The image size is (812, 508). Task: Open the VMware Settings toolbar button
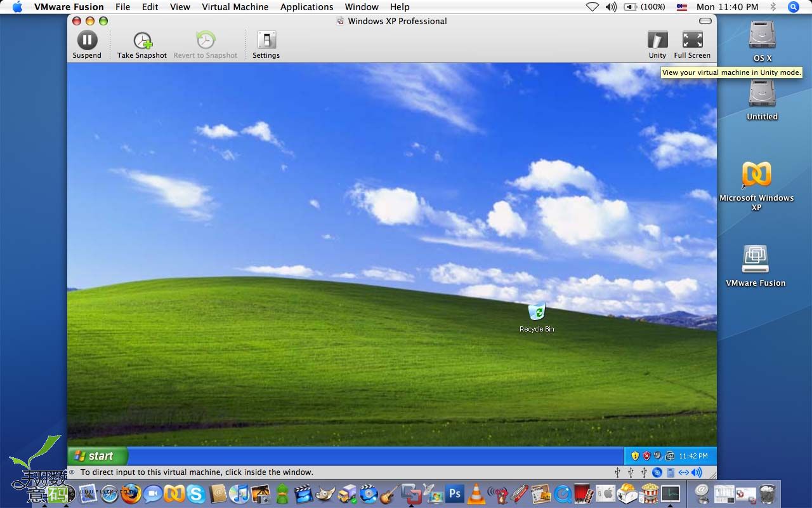266,44
